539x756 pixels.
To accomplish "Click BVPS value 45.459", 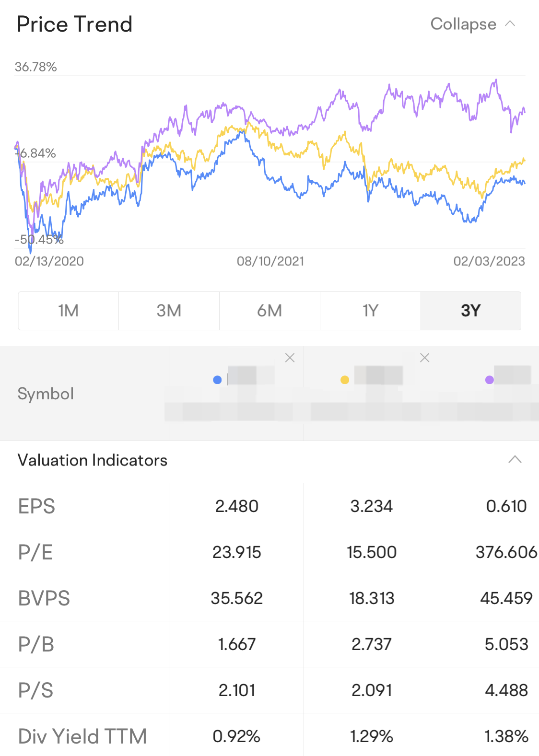I will point(506,598).
